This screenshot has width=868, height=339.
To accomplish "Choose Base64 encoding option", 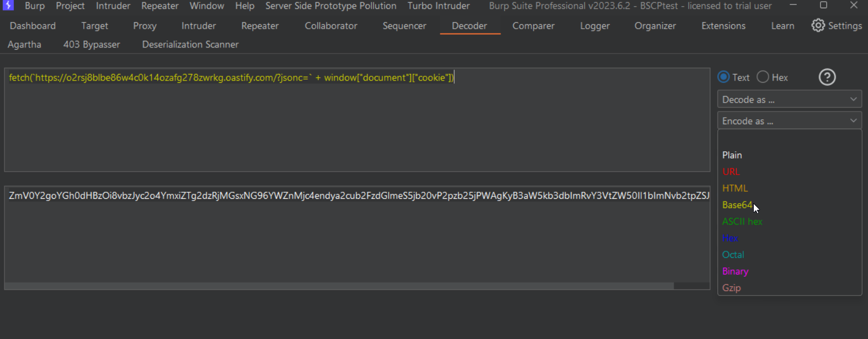I will [737, 205].
